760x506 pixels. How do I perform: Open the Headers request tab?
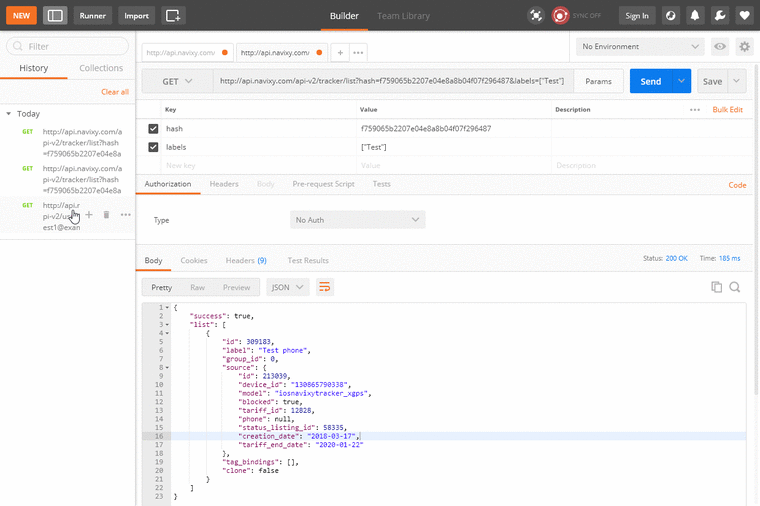224,184
